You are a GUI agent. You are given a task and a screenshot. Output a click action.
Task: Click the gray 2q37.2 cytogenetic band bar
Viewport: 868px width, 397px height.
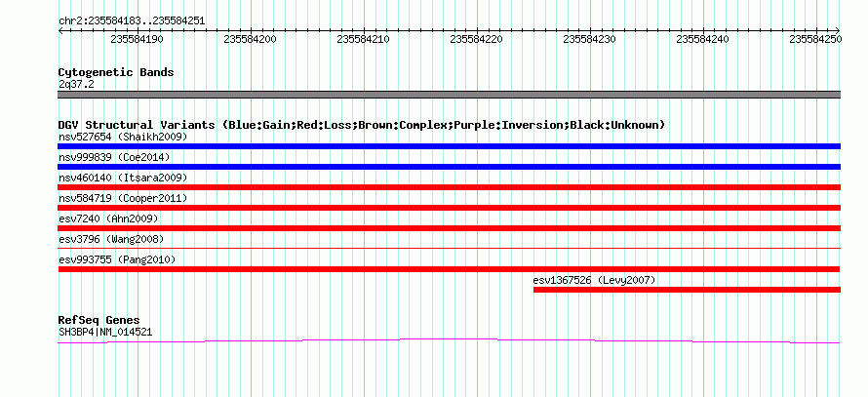[449, 95]
